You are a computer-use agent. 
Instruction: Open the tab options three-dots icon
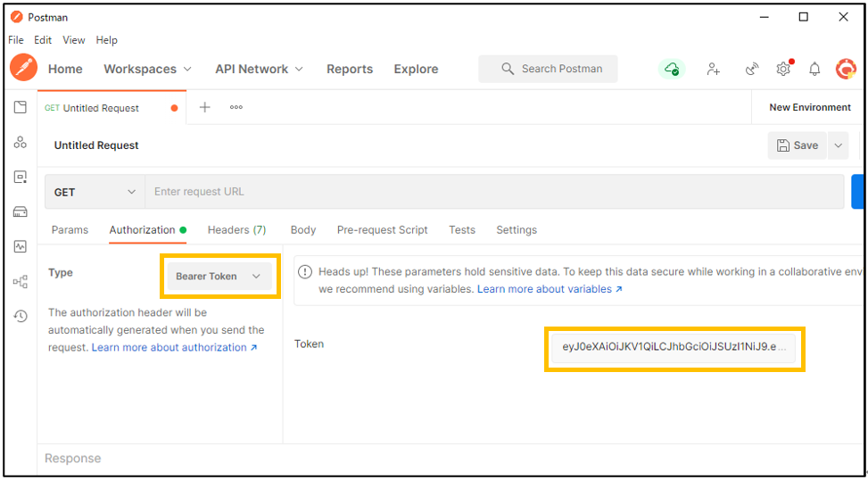pos(236,107)
